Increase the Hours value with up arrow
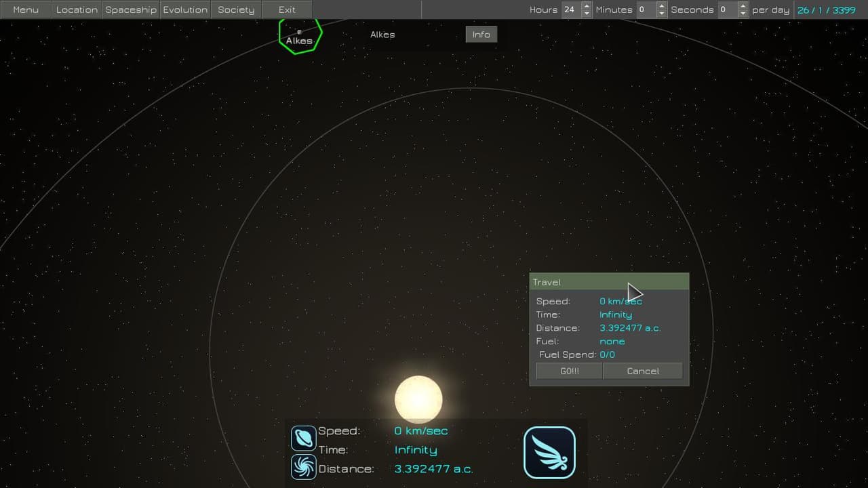 587,6
